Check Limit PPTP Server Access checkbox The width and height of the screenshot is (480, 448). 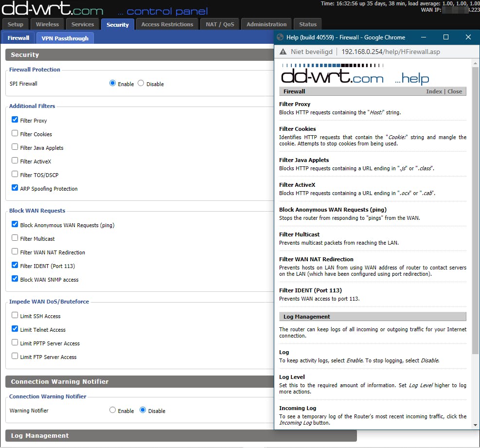pyautogui.click(x=15, y=342)
